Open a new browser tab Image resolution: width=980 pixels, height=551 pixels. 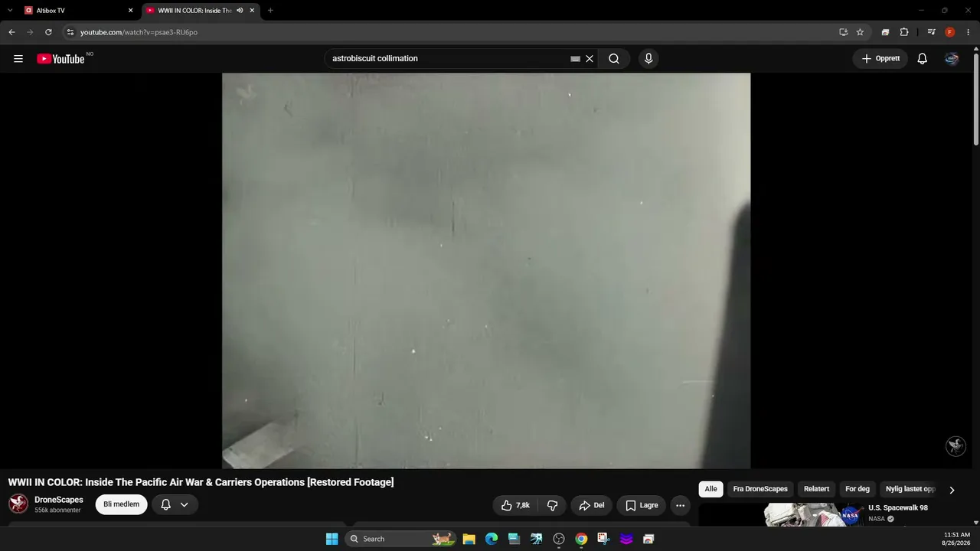coord(270,11)
